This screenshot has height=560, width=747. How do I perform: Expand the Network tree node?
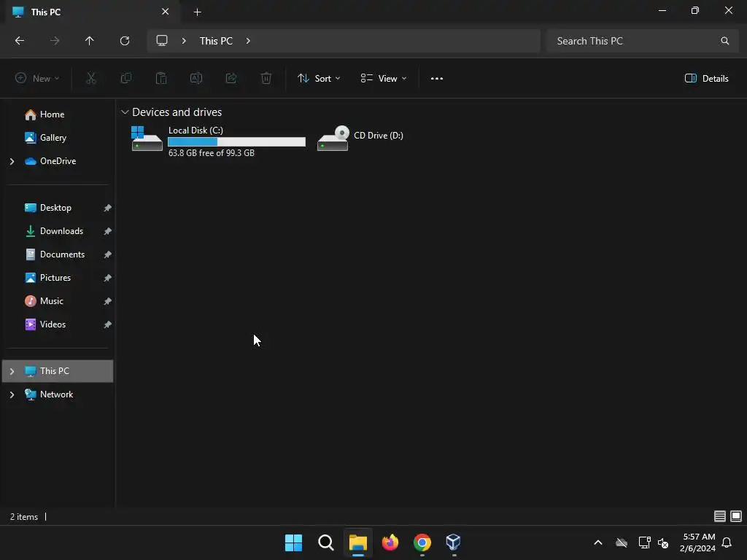click(12, 394)
